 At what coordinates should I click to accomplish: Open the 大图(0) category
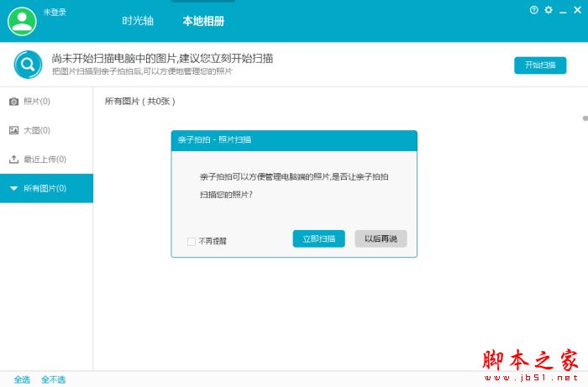coord(46,130)
